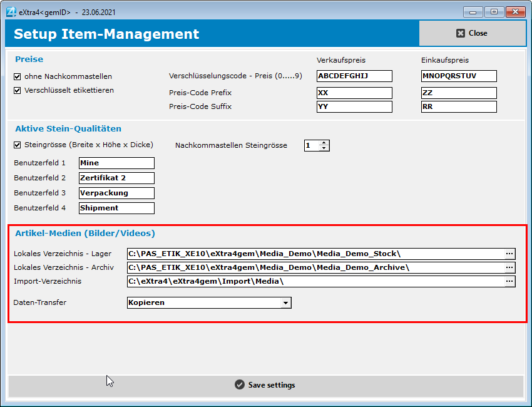Browse for Lokales Verzeichnis - Lager folder
The width and height of the screenshot is (532, 407).
[510, 254]
